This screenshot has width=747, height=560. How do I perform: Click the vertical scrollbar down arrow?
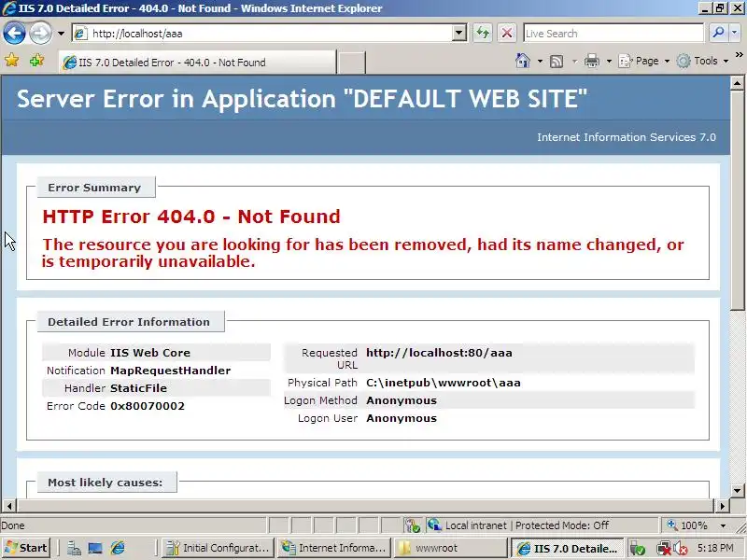tap(737, 491)
